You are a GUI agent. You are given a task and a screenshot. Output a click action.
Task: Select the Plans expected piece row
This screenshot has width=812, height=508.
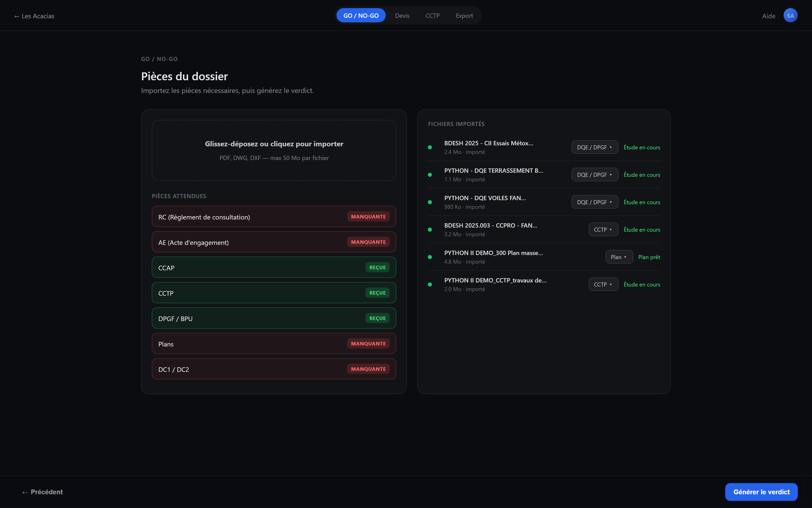pyautogui.click(x=274, y=344)
